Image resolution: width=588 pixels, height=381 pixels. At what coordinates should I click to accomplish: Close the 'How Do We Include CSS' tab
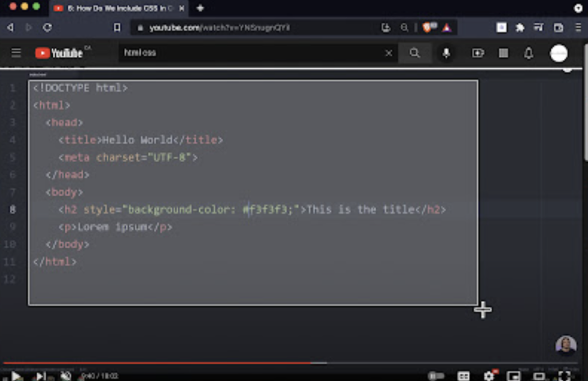tap(182, 8)
